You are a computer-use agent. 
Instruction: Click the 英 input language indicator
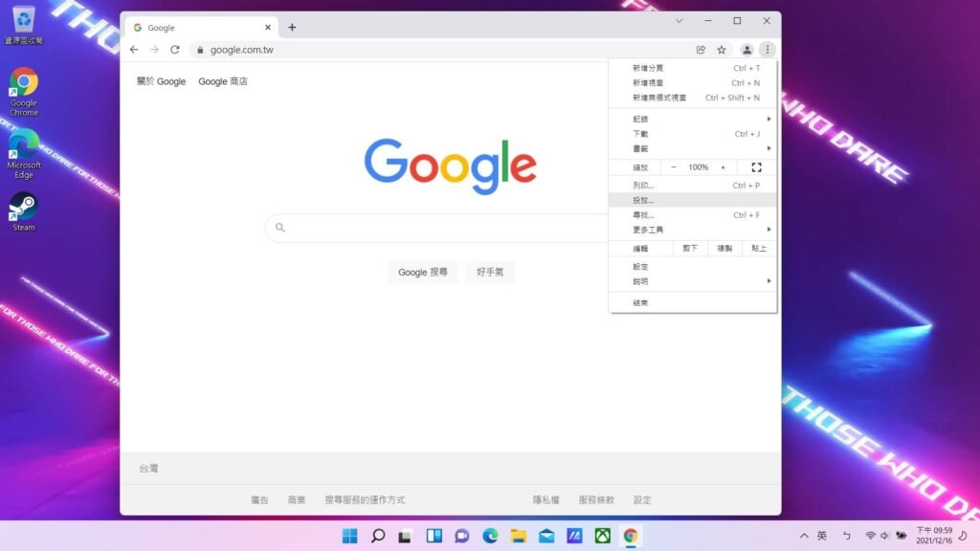(x=822, y=536)
